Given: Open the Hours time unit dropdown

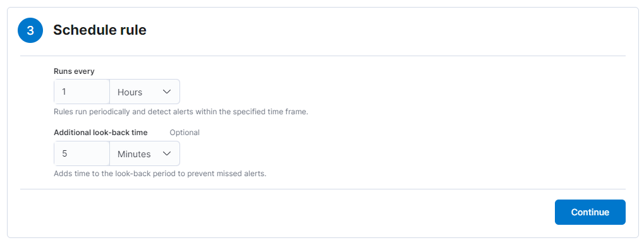Looking at the screenshot, I should (x=145, y=92).
